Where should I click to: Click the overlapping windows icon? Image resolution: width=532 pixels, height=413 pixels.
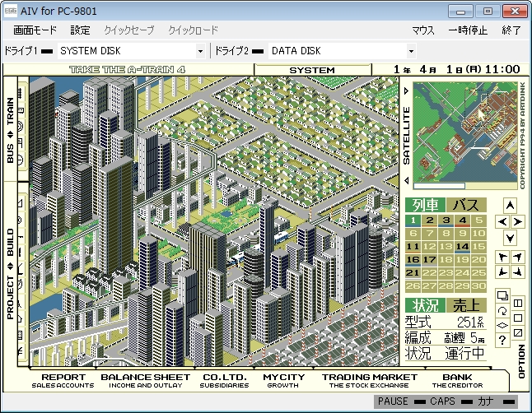coord(502,295)
